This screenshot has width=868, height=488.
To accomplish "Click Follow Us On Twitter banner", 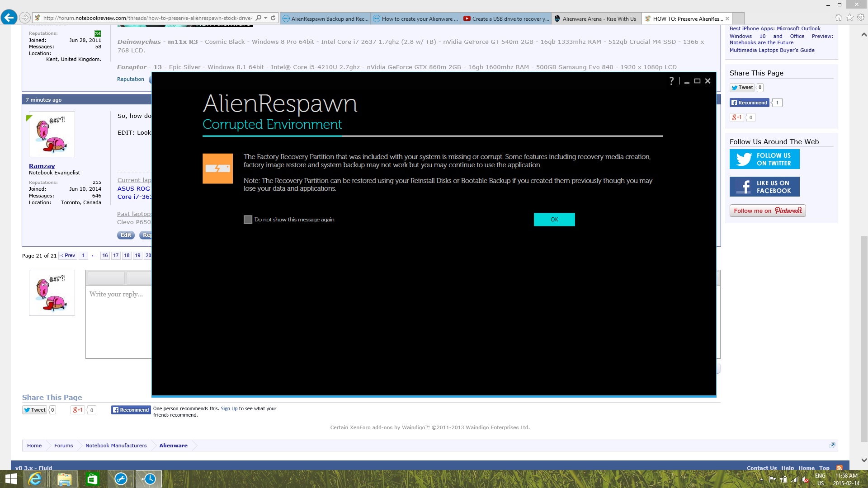I will [764, 159].
